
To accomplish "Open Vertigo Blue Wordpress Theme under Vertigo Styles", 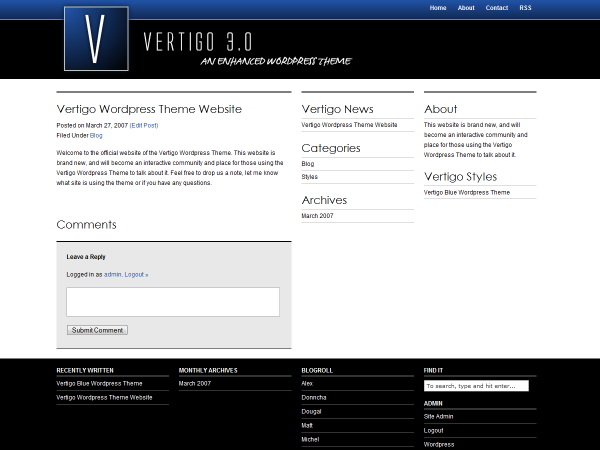I will tap(466, 192).
